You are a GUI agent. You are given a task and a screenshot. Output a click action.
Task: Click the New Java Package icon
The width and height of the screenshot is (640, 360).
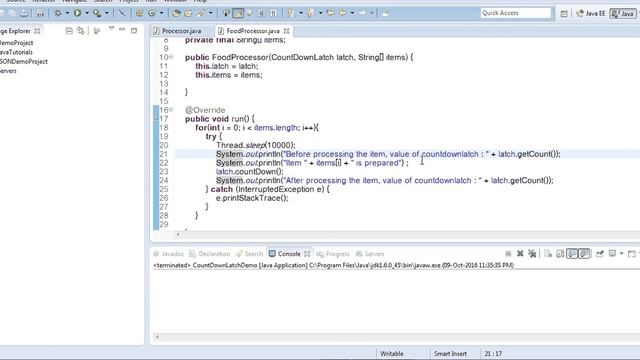pyautogui.click(x=139, y=13)
